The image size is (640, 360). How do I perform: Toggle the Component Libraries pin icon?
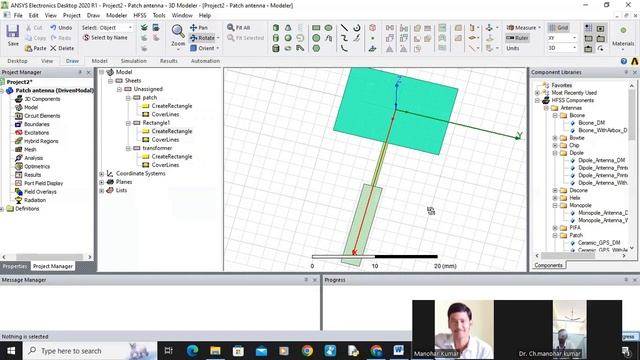coord(626,72)
